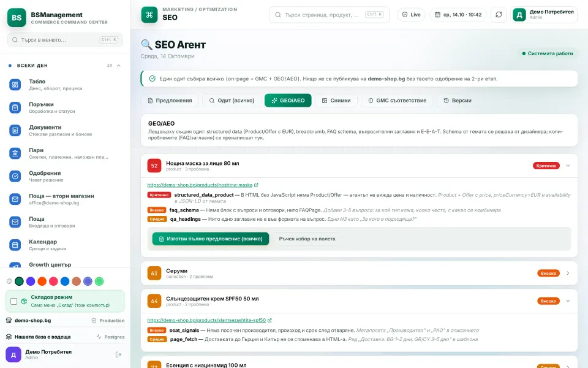Open the slantsezashtita-spf50 product link

(x=206, y=320)
